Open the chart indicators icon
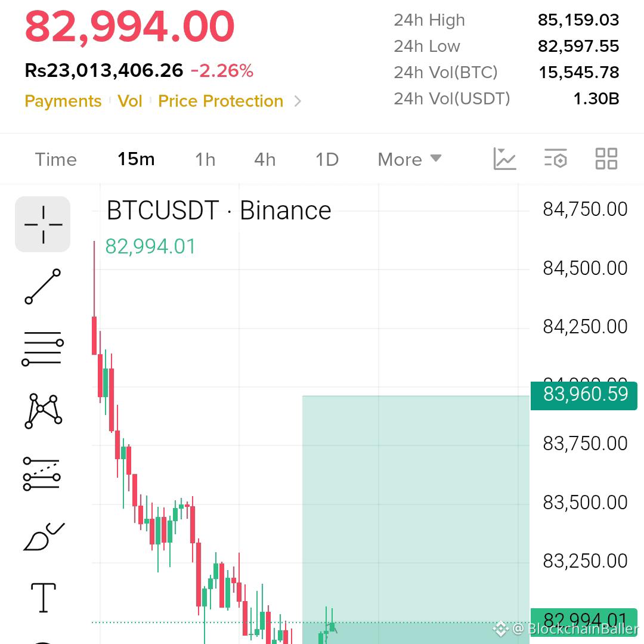 (504, 159)
